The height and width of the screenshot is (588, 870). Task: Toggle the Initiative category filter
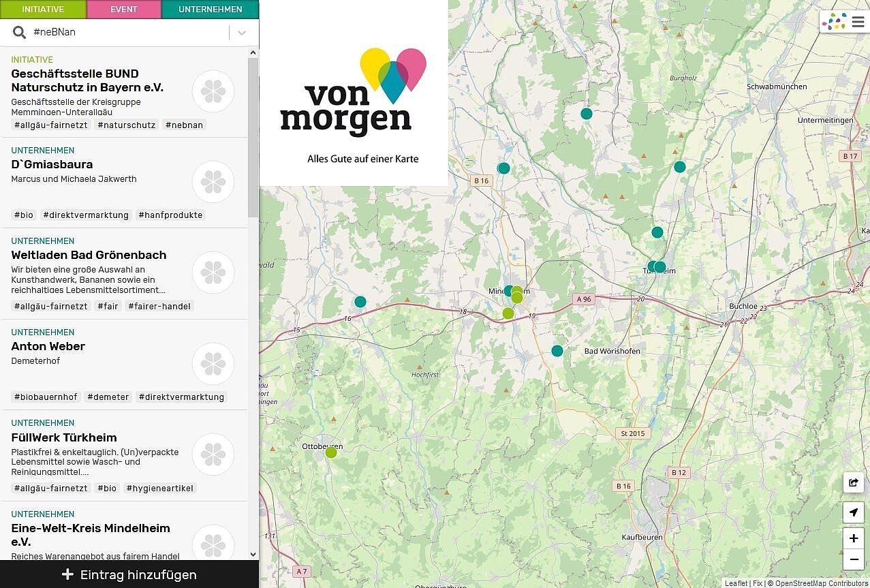point(43,10)
